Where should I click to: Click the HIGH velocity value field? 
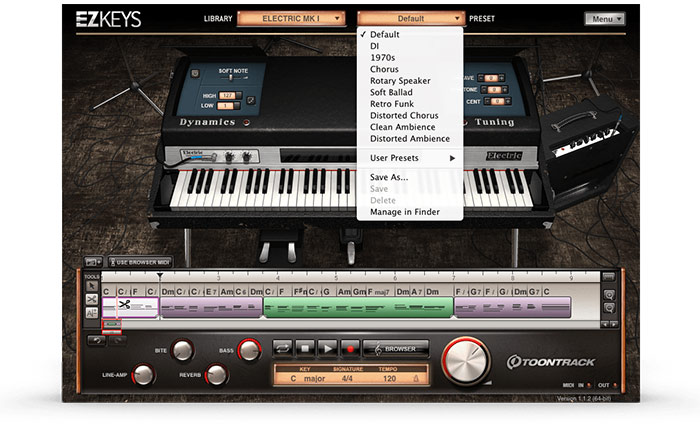coord(227,96)
